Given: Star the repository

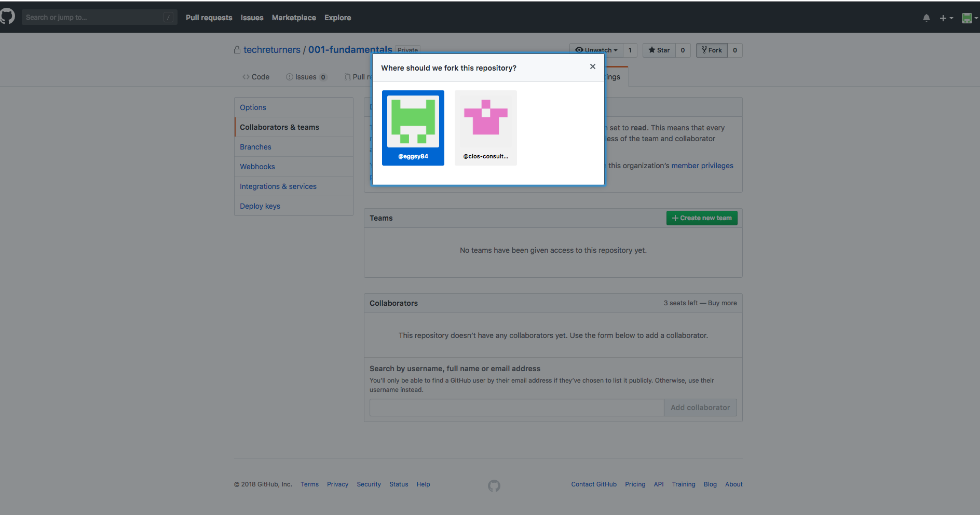Looking at the screenshot, I should [x=659, y=50].
